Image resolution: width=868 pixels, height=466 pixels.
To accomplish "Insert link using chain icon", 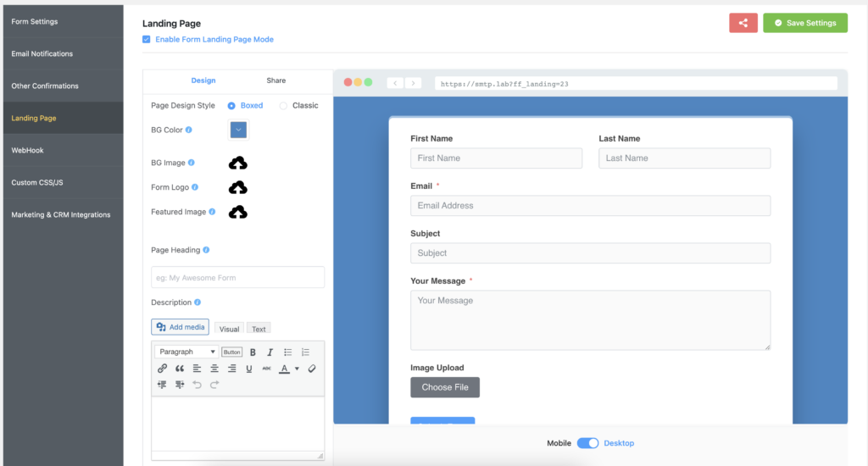I will 162,368.
